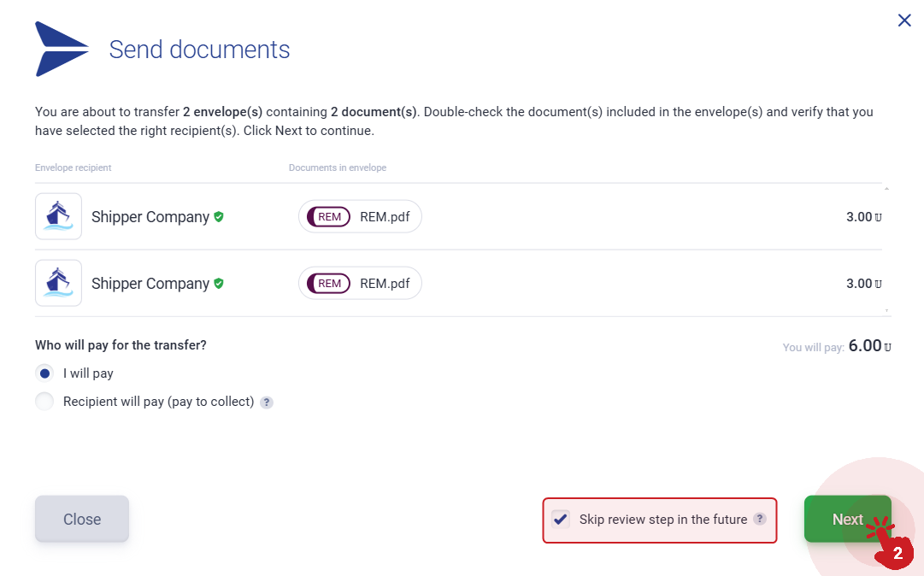Click the Close button
Image resolution: width=924 pixels, height=576 pixels.
pyautogui.click(x=82, y=519)
